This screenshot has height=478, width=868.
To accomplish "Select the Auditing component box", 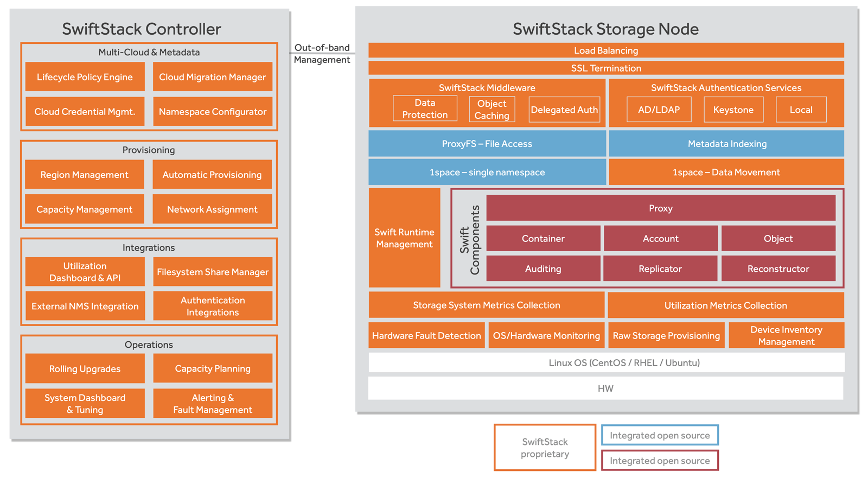I will tap(543, 269).
